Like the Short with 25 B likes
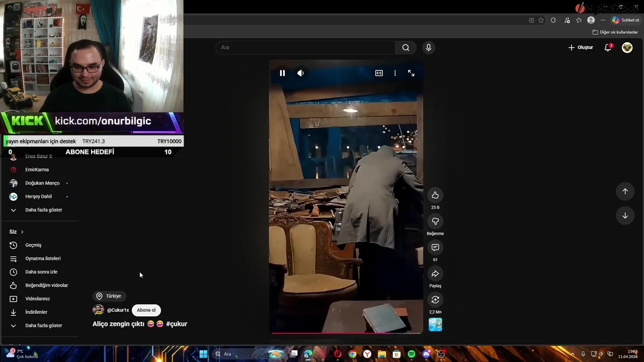Viewport: 644px width, 362px height. 435,195
